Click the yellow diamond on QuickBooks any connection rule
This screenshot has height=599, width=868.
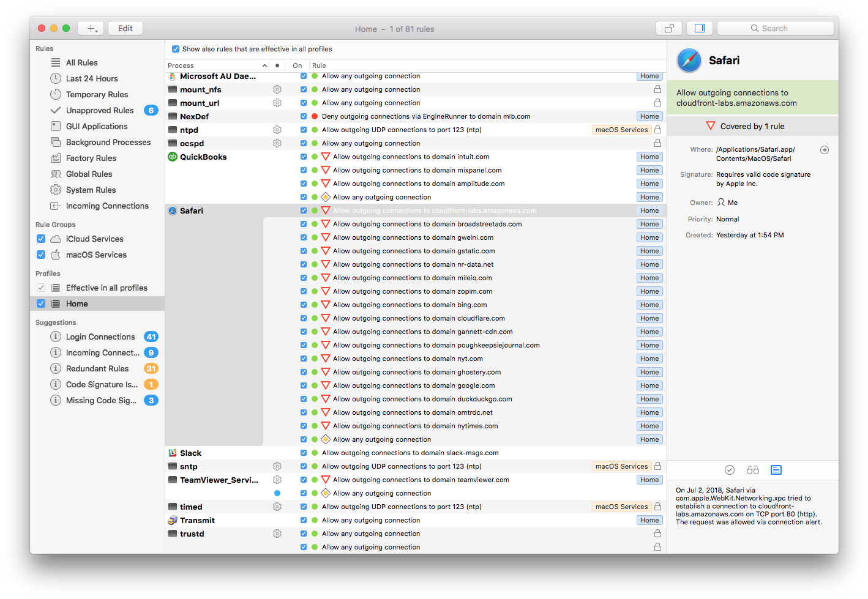pyautogui.click(x=326, y=197)
